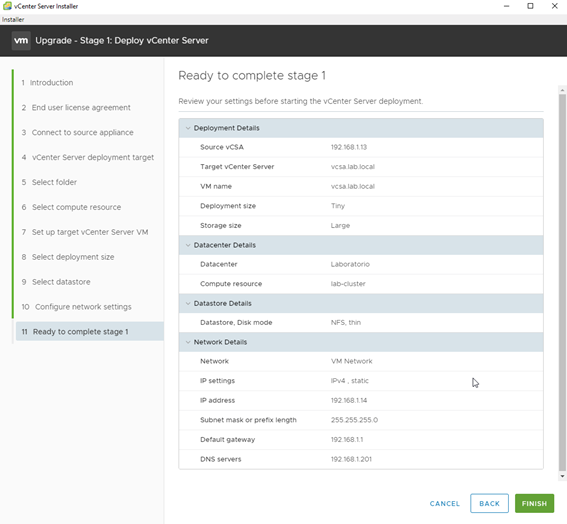
Task: Collapse the Network Details section
Action: coord(188,342)
